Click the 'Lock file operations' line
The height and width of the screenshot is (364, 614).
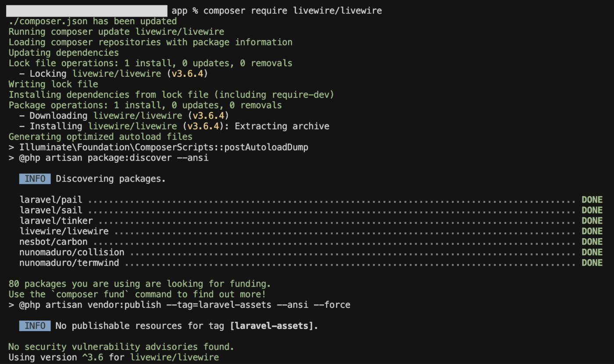point(150,63)
